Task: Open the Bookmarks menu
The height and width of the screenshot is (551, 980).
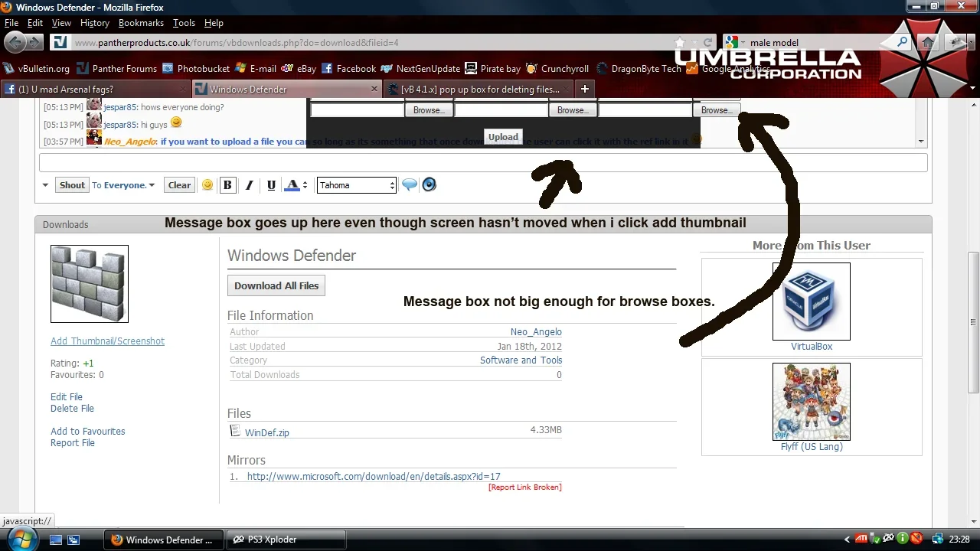Action: click(141, 22)
